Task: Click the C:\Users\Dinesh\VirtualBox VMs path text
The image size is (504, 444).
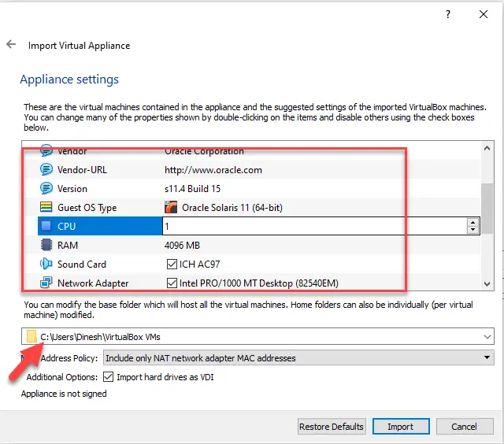Action: click(x=100, y=337)
